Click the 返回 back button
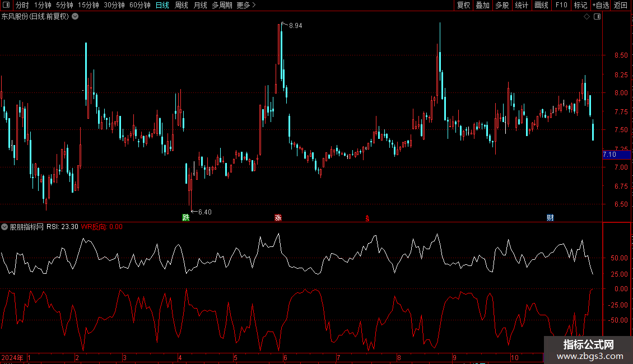Image resolution: width=633 pixels, height=364 pixels. coord(621,5)
